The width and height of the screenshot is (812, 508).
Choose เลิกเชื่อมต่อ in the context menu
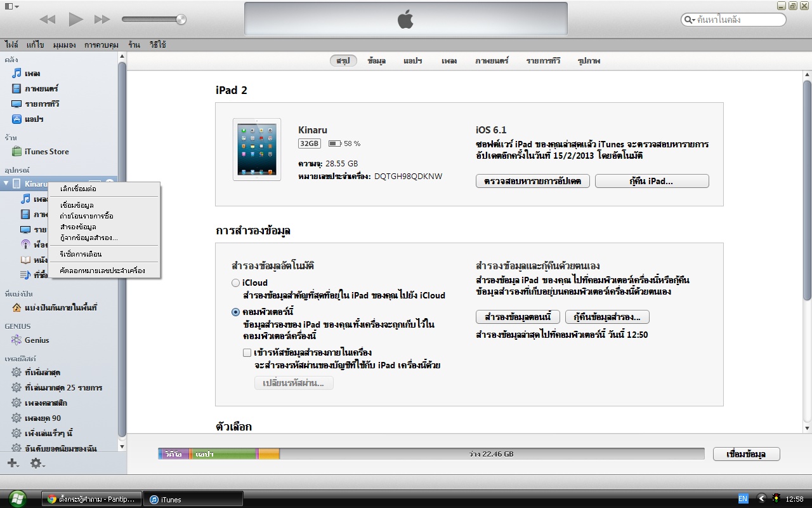point(105,189)
